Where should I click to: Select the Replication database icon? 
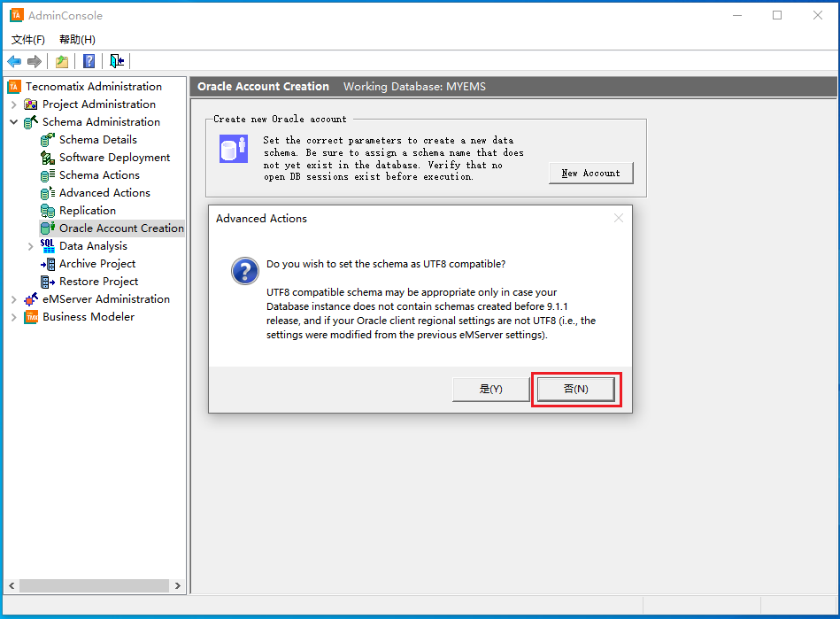tap(48, 211)
